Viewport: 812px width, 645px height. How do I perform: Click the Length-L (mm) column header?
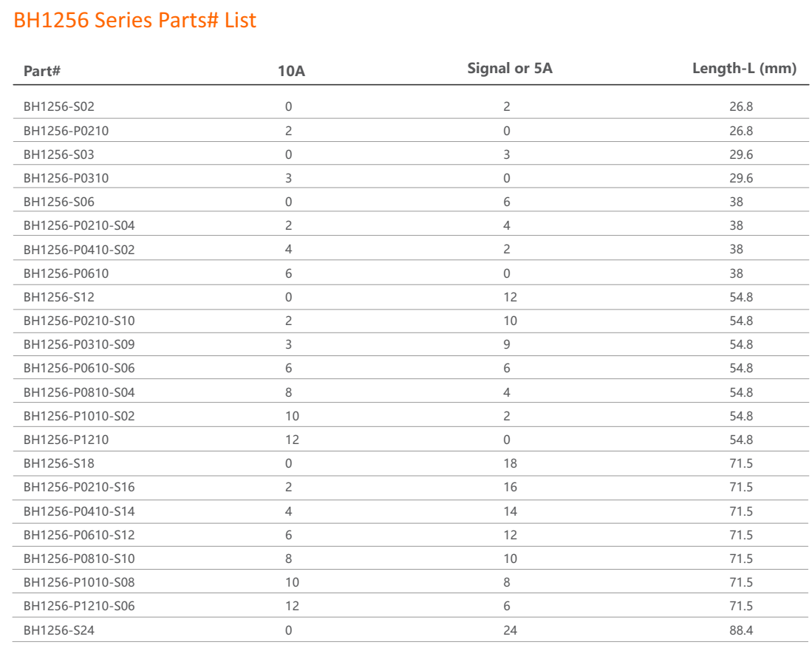point(744,69)
